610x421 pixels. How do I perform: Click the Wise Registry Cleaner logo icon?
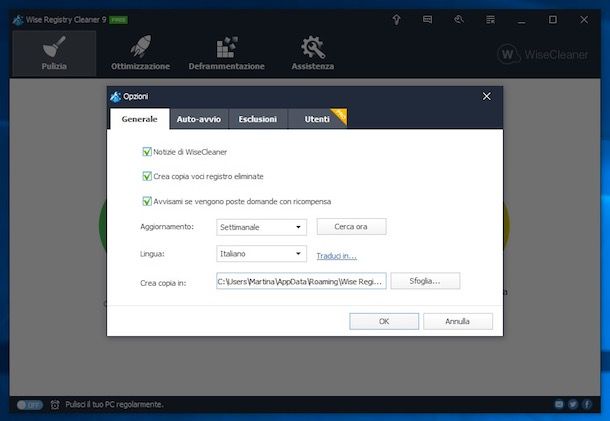[x=18, y=20]
